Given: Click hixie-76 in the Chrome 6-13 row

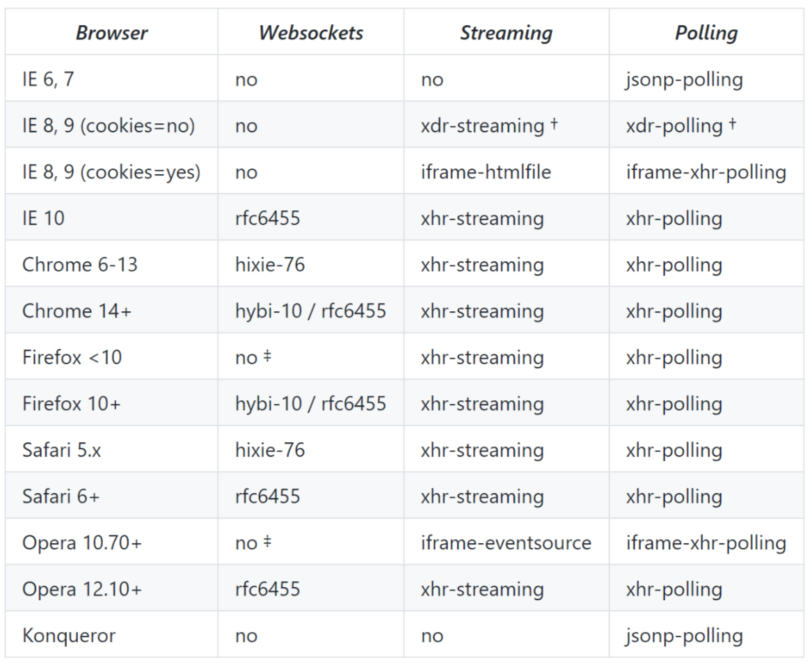Looking at the screenshot, I should click(270, 265).
